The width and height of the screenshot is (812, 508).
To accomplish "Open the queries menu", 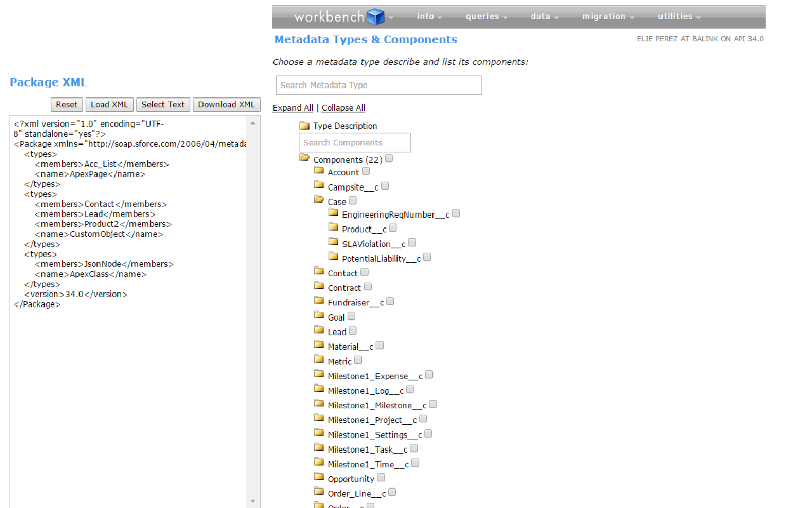I will click(x=486, y=17).
